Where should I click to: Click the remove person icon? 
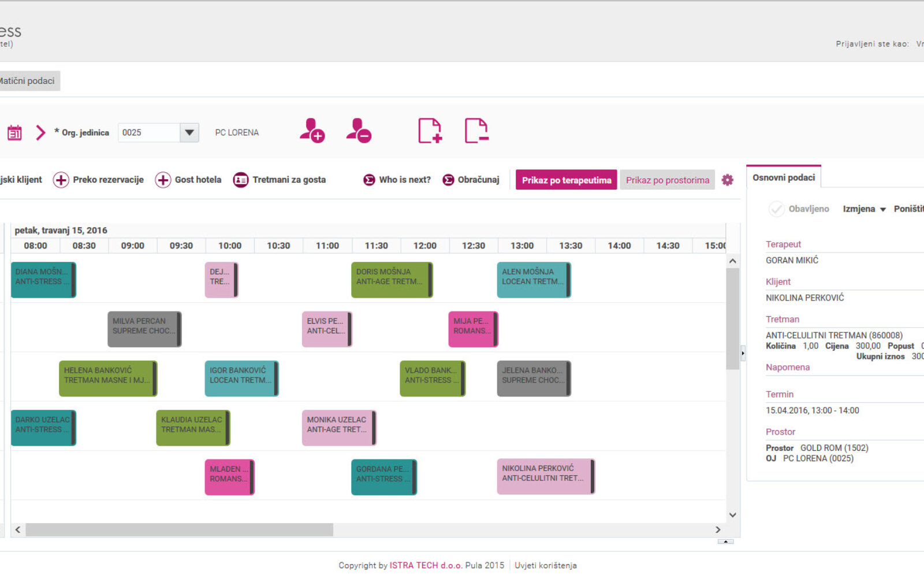click(359, 131)
